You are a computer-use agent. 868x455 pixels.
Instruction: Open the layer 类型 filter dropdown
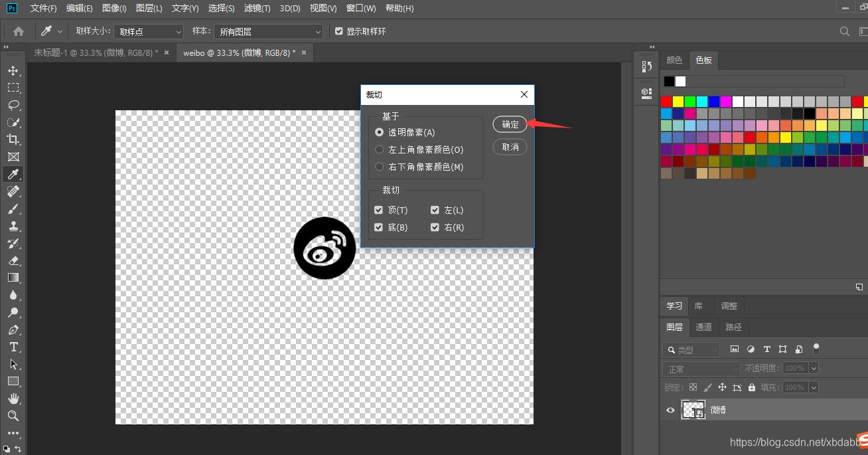[x=691, y=349]
